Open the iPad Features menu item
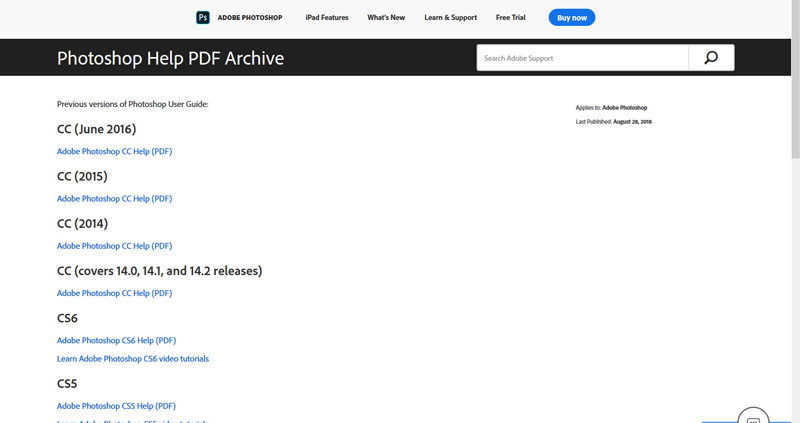The width and height of the screenshot is (800, 423). pyautogui.click(x=327, y=17)
